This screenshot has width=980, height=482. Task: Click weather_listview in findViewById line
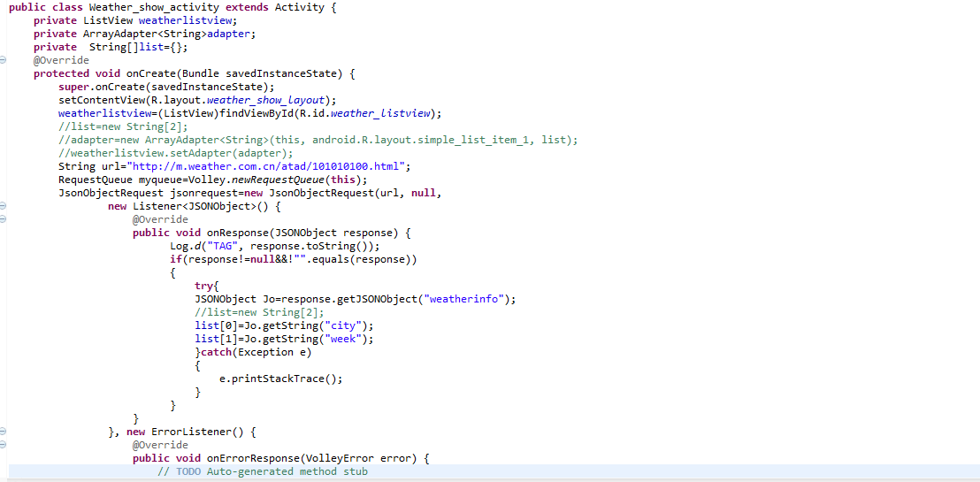click(x=379, y=113)
